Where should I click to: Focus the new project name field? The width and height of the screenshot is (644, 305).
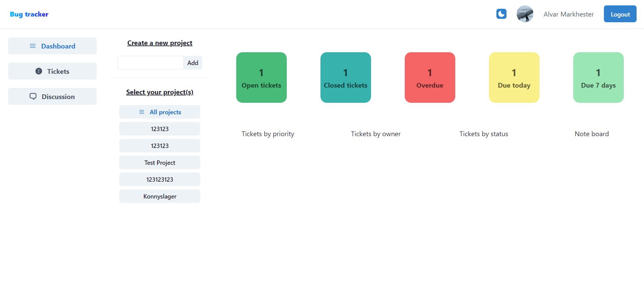click(151, 63)
